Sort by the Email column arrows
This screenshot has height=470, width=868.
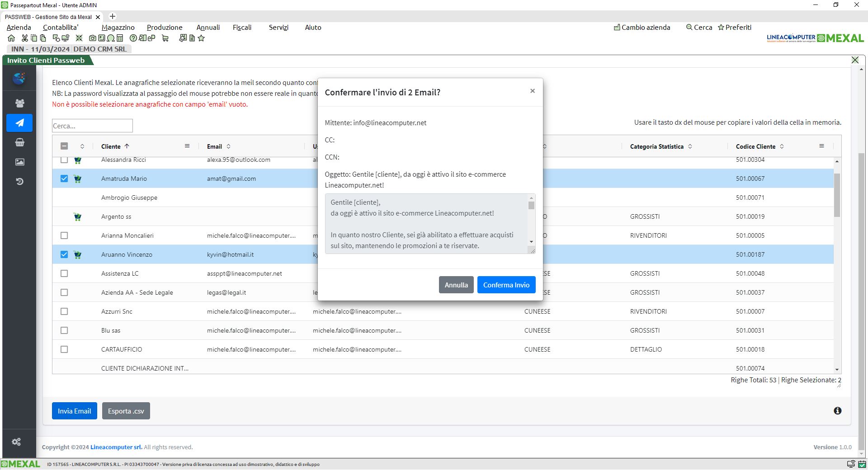click(x=228, y=146)
